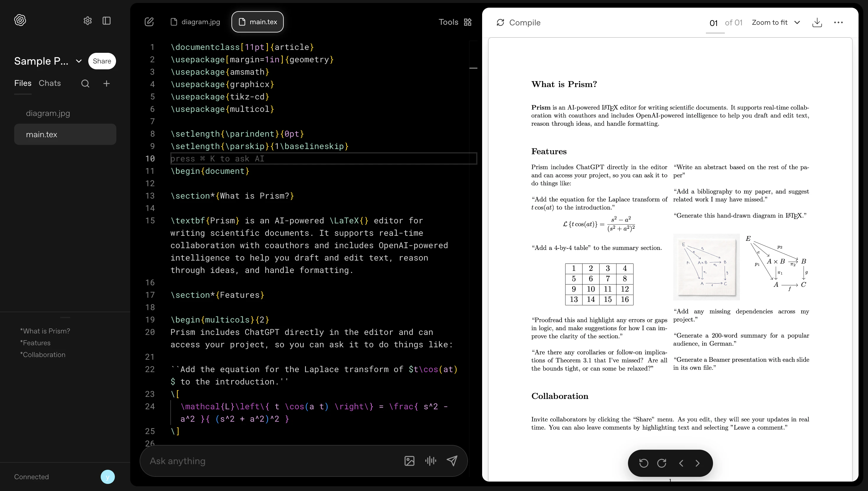Rotate the PDF clockwise

[662, 463]
